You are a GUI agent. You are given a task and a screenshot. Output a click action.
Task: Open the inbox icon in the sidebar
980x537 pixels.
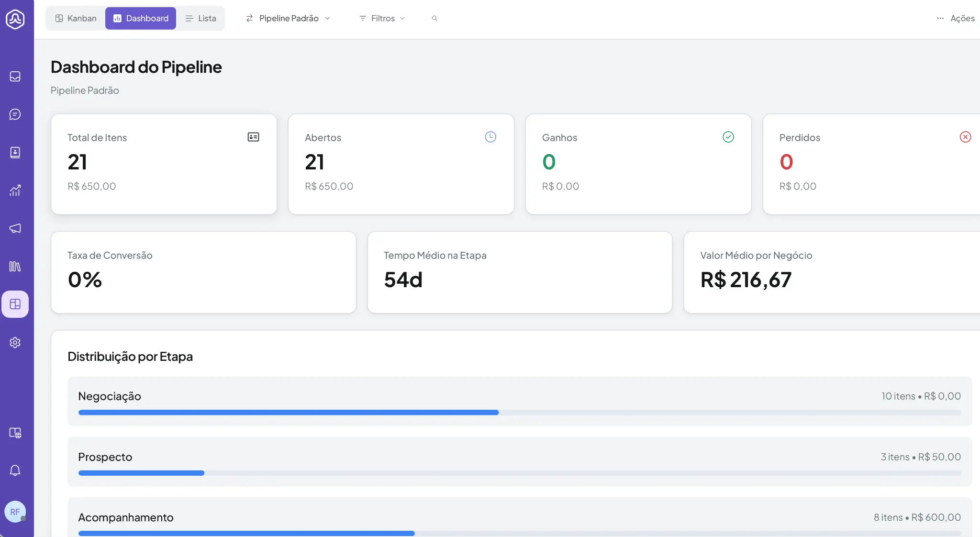click(15, 76)
